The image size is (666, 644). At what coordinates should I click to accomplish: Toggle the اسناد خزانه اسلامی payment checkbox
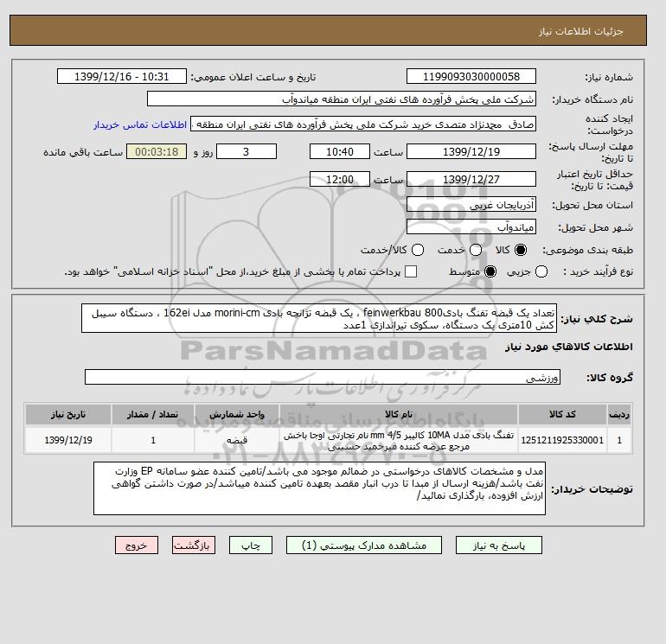[411, 271]
